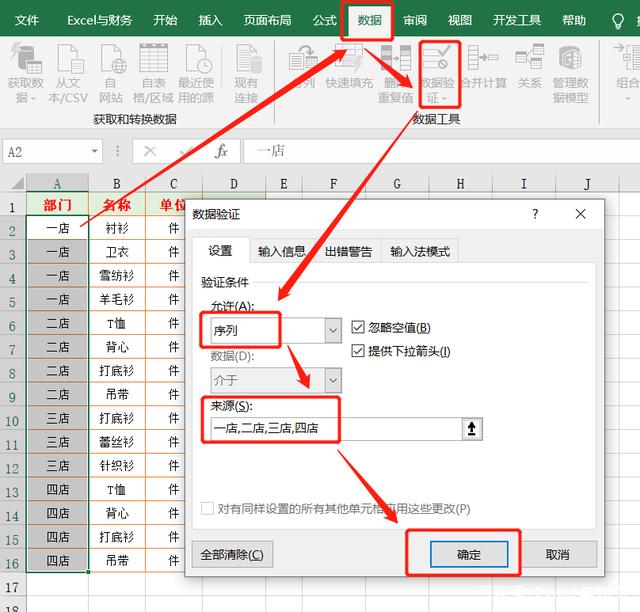Image resolution: width=640 pixels, height=612 pixels.
Task: Open the 公式 ribbon tab
Action: (x=324, y=20)
